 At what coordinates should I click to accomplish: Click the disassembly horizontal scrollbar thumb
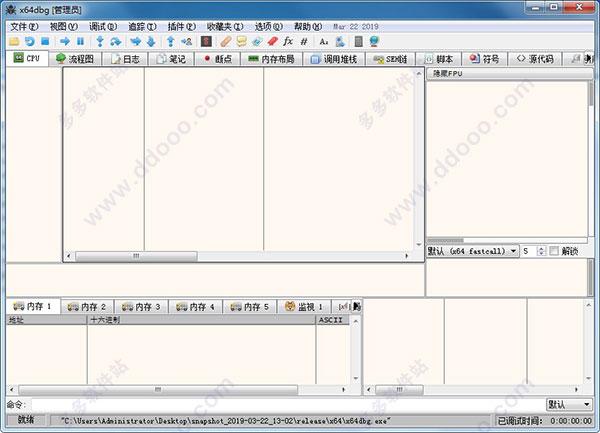136,256
